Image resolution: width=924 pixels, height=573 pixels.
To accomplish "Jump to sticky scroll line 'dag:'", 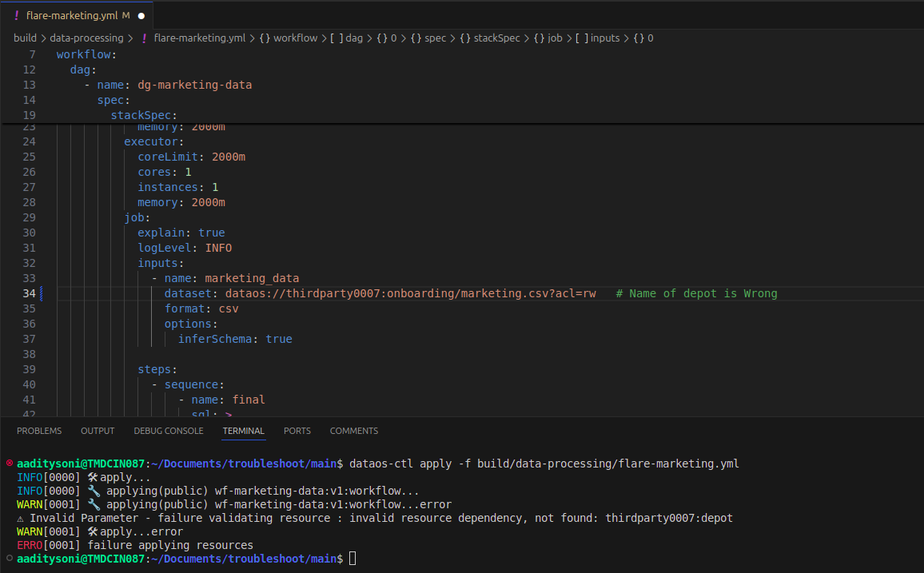I will tap(83, 70).
